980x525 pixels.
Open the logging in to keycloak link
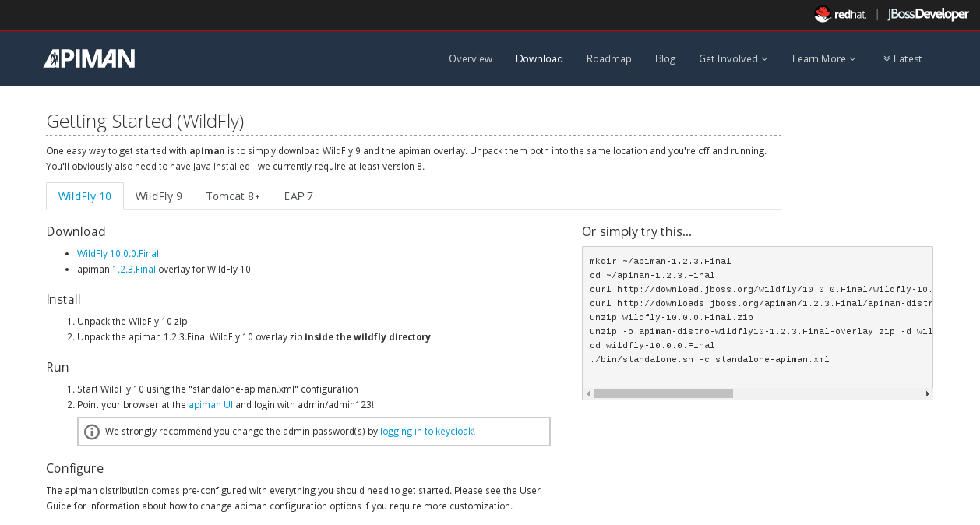(x=426, y=432)
